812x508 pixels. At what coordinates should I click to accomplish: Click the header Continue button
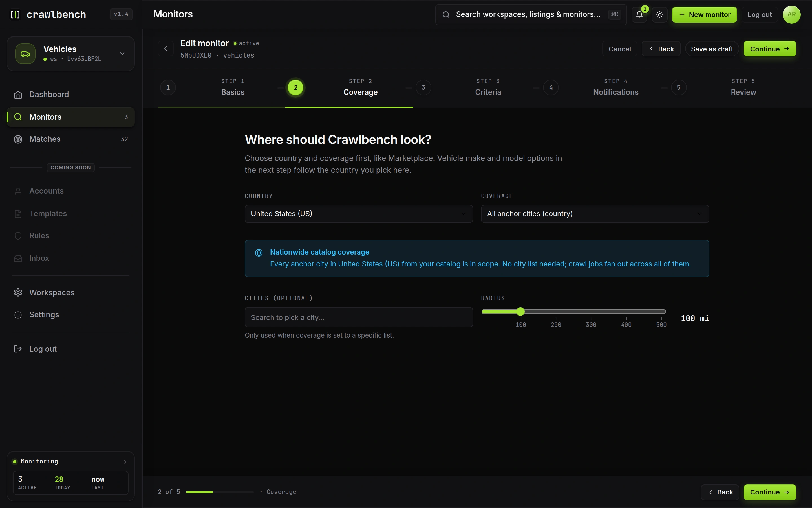pos(770,49)
